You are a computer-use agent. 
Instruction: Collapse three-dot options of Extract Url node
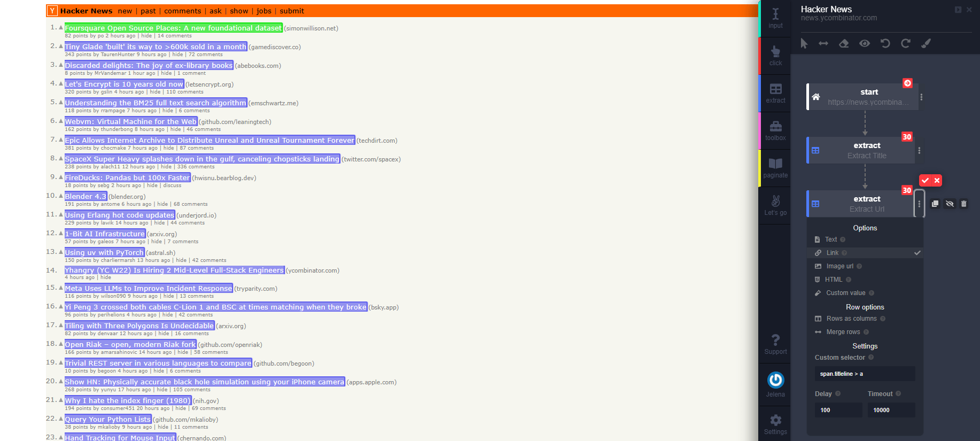[x=919, y=204]
